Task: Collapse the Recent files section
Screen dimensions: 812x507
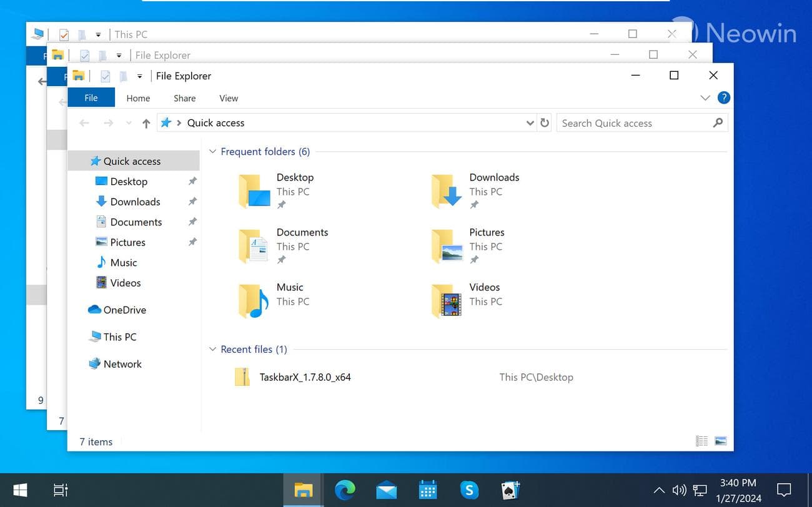Action: click(212, 349)
